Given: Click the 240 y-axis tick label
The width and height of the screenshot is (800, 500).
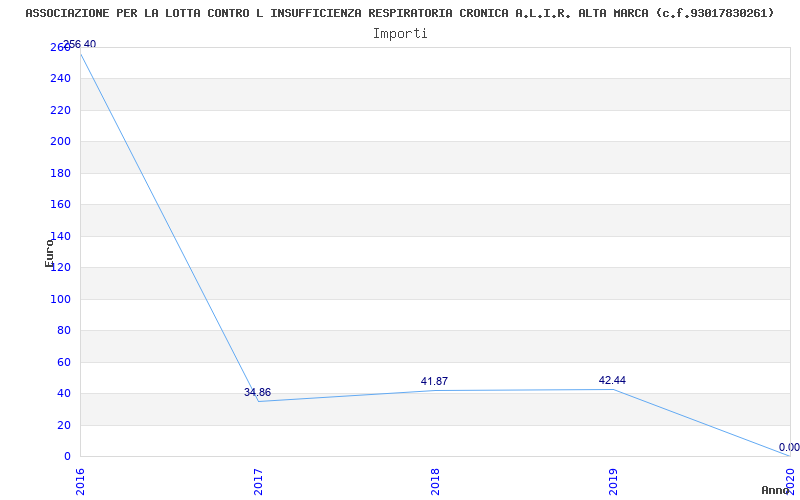Looking at the screenshot, I should (x=60, y=79).
